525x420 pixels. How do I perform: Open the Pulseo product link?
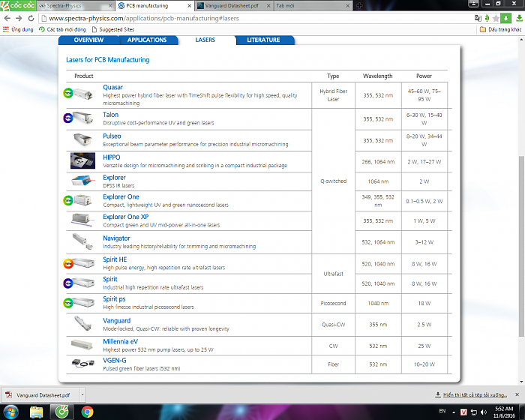112,136
